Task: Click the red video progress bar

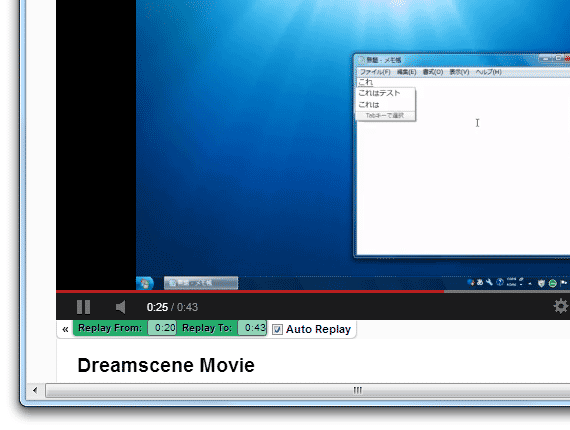Action: click(x=250, y=291)
